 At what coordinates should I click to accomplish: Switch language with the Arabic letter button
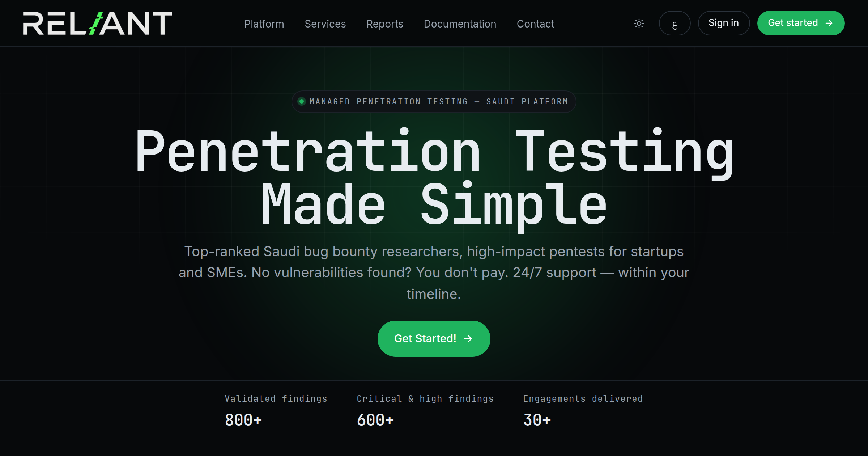[x=675, y=23]
